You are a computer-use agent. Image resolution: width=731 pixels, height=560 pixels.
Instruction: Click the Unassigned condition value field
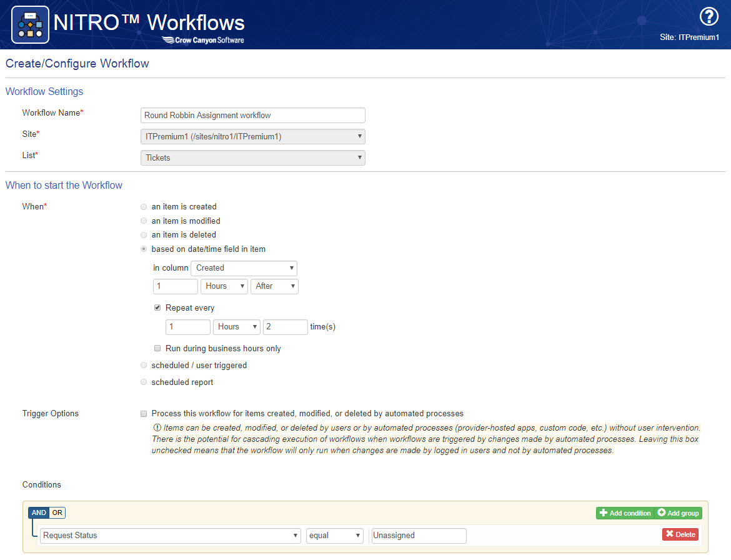click(x=418, y=535)
